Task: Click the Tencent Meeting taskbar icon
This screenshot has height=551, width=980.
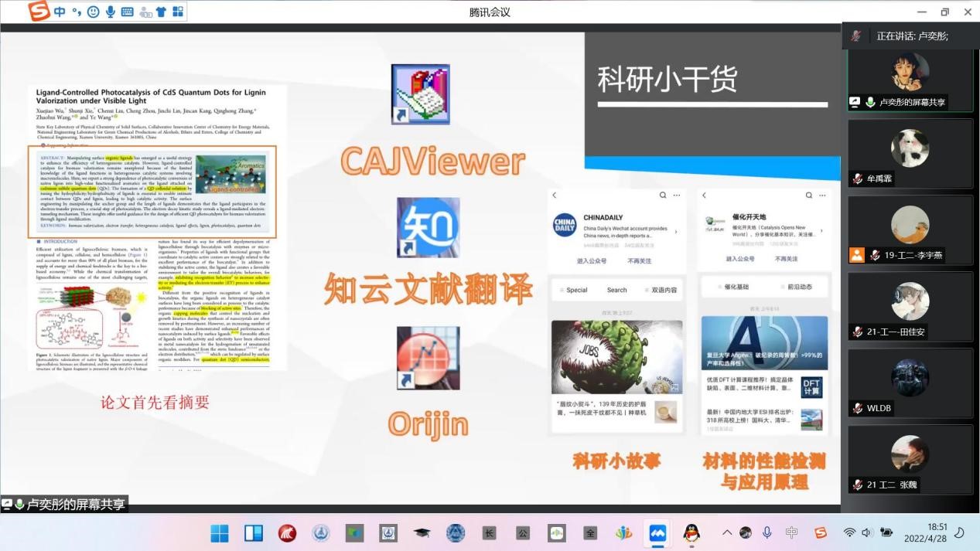Action: point(657,533)
